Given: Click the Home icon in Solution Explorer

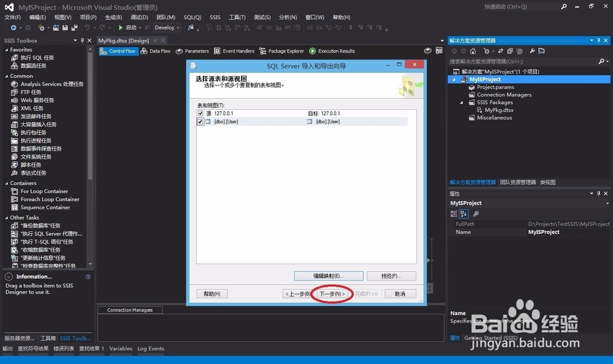Looking at the screenshot, I should 473,51.
